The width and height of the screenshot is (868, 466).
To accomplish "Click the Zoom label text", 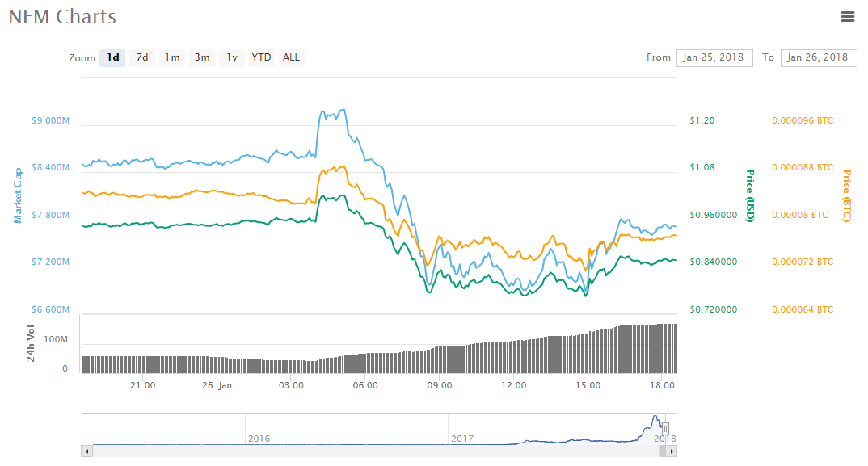I will point(82,58).
